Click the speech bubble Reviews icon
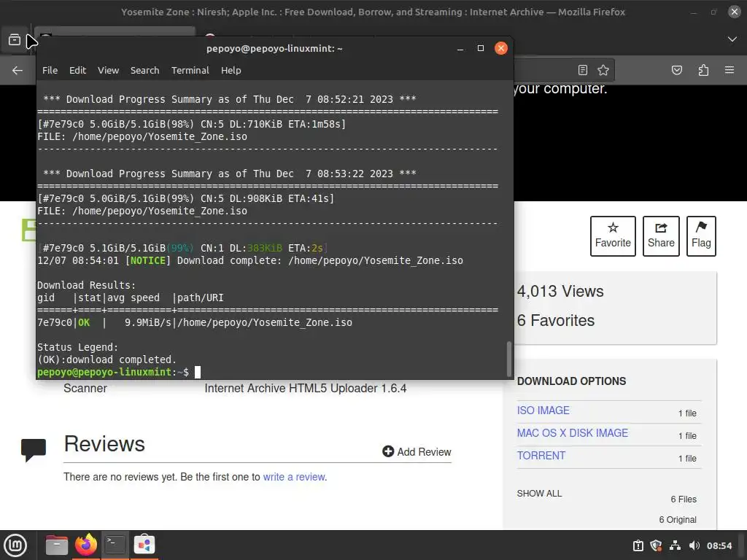The height and width of the screenshot is (560, 747). click(x=34, y=449)
